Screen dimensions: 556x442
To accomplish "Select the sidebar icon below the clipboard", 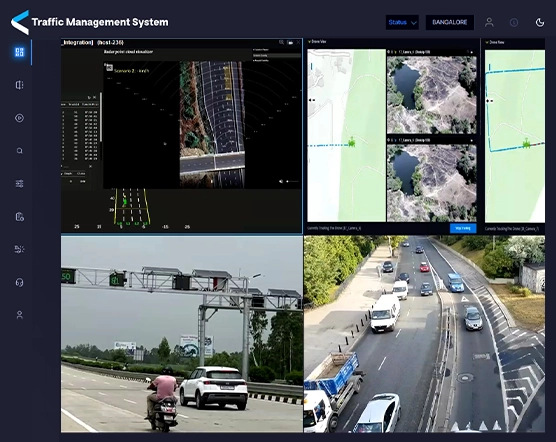I will pyautogui.click(x=20, y=249).
